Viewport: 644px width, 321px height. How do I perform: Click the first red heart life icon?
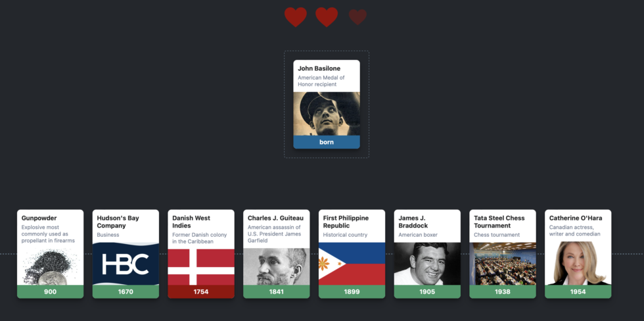click(x=296, y=17)
